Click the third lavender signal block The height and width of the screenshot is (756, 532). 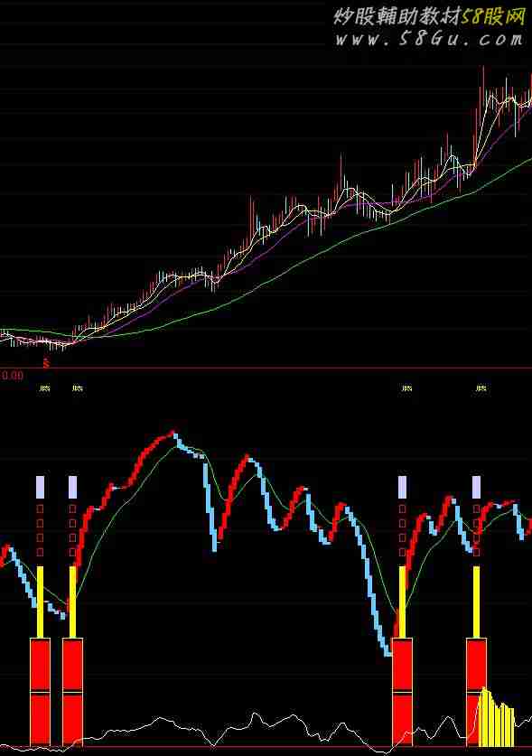pos(402,487)
